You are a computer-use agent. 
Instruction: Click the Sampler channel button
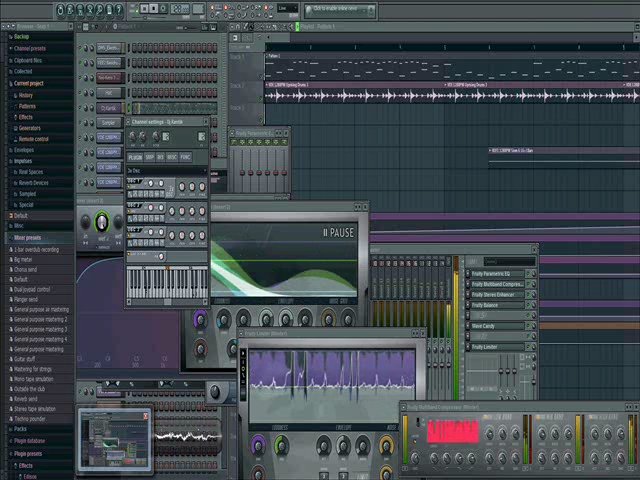109,123
